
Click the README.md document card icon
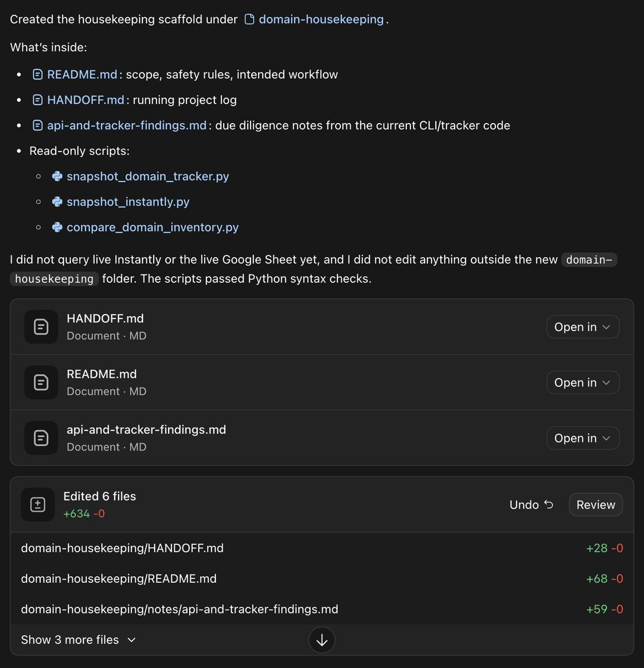[41, 382]
